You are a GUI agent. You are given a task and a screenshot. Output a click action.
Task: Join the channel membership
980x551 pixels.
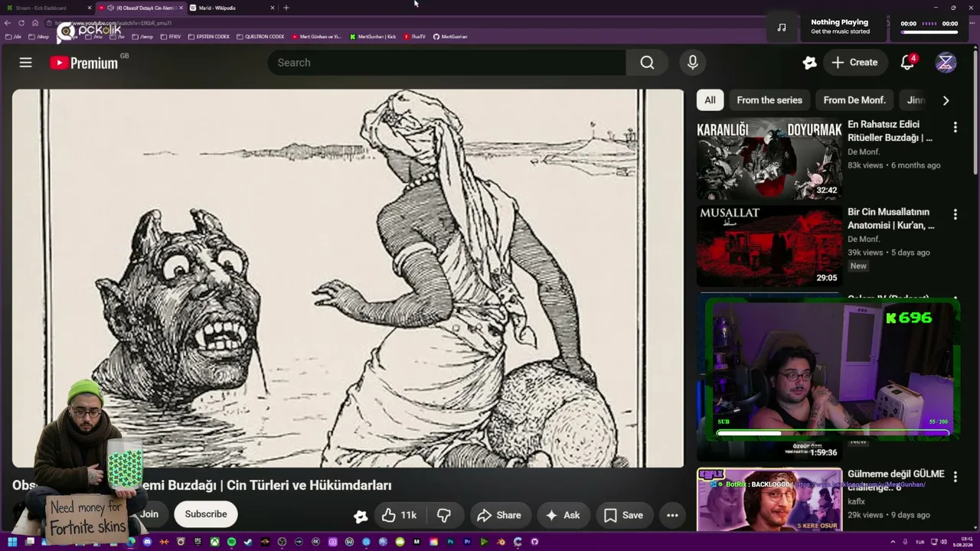(x=149, y=514)
